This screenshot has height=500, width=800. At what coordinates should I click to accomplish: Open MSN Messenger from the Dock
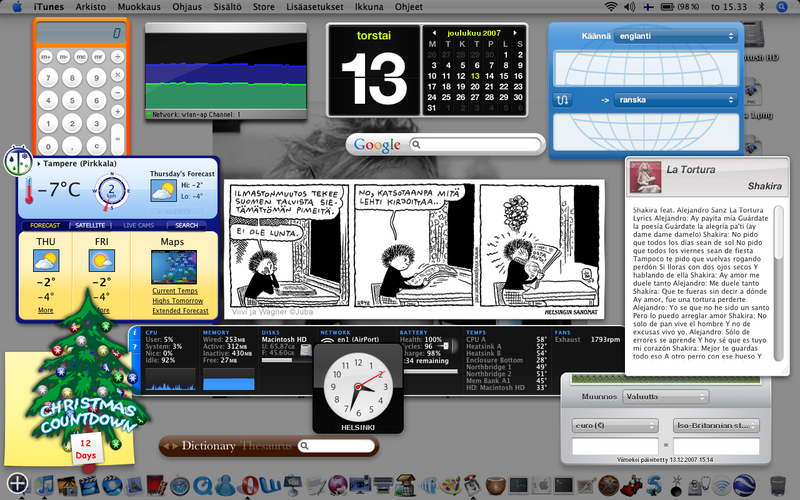[225, 485]
